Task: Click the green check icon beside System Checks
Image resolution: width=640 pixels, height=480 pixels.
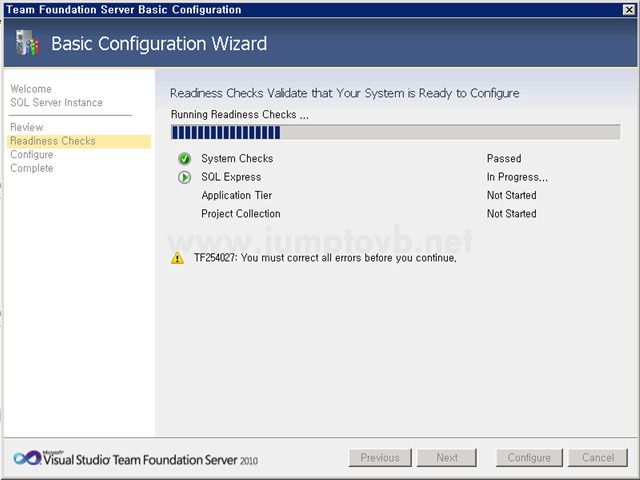Action: click(184, 158)
